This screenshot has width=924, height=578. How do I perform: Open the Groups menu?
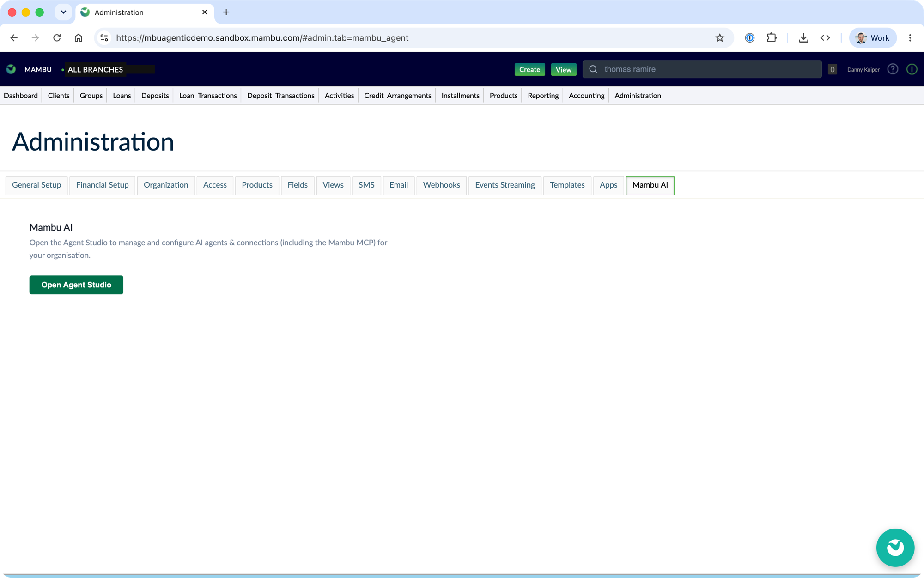coord(91,96)
